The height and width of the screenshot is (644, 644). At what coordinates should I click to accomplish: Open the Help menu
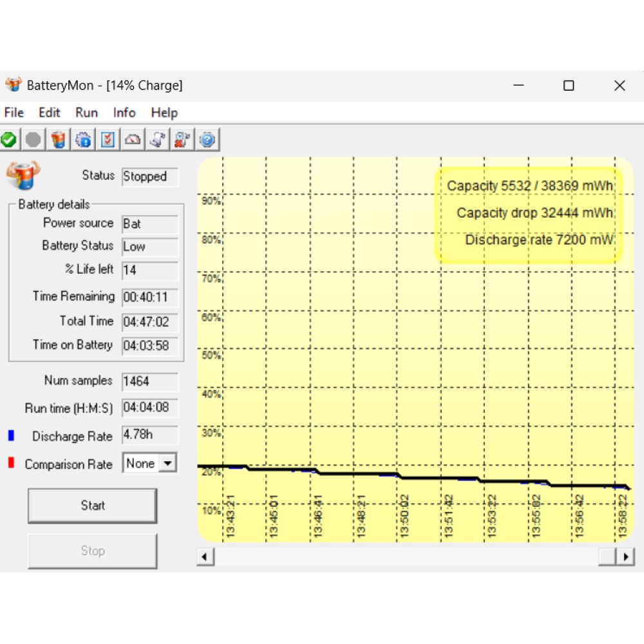(164, 113)
